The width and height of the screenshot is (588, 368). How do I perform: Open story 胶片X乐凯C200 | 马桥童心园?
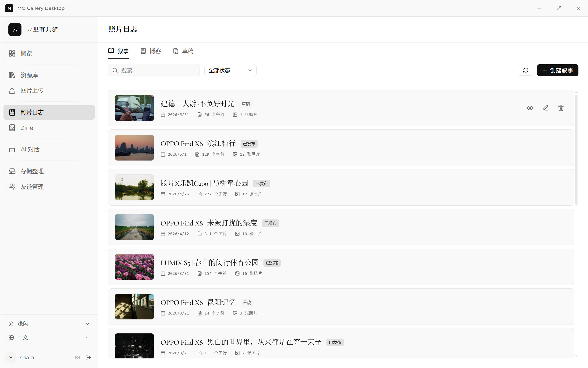click(204, 183)
